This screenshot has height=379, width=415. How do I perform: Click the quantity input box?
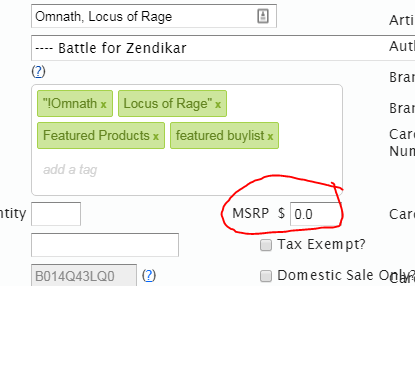tap(56, 214)
